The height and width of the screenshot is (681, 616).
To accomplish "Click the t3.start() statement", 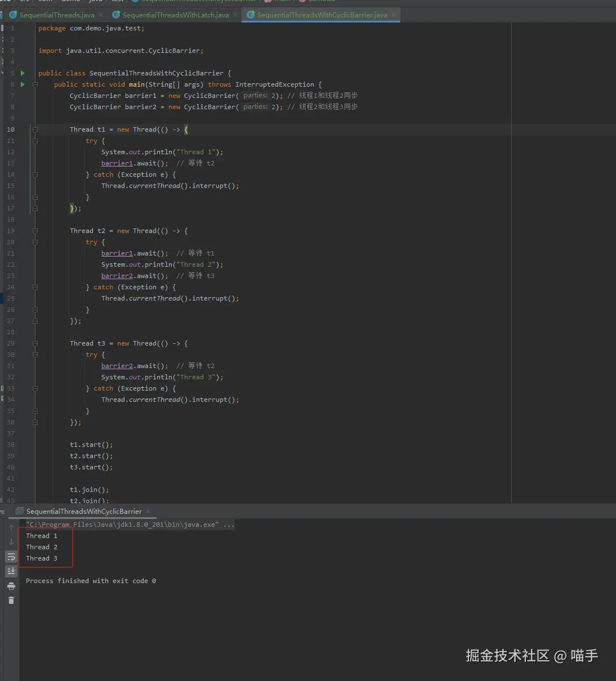I will click(x=91, y=467).
